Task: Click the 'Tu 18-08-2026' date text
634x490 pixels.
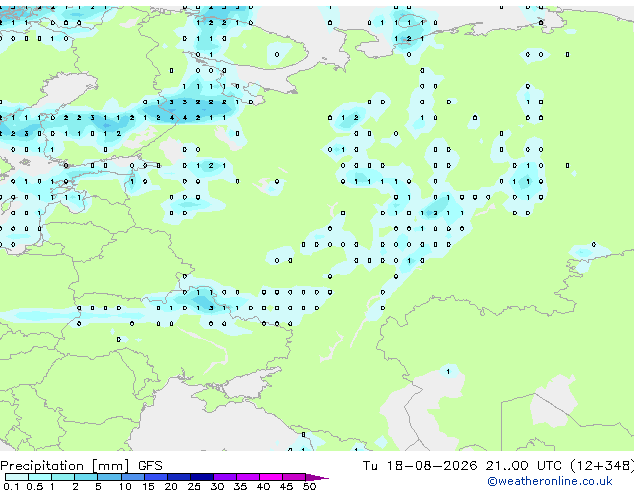Action: click(420, 466)
